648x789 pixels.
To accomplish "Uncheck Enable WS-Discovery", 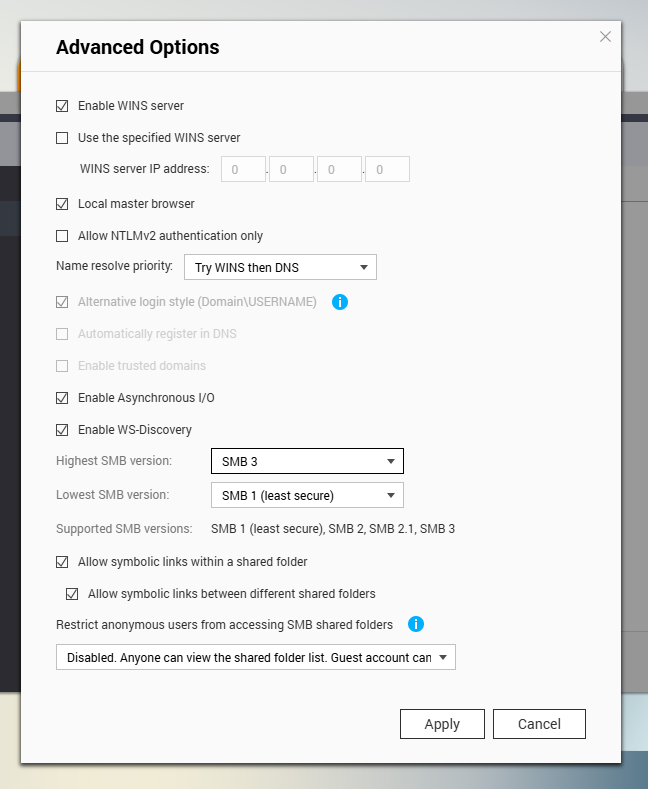I will (x=63, y=430).
